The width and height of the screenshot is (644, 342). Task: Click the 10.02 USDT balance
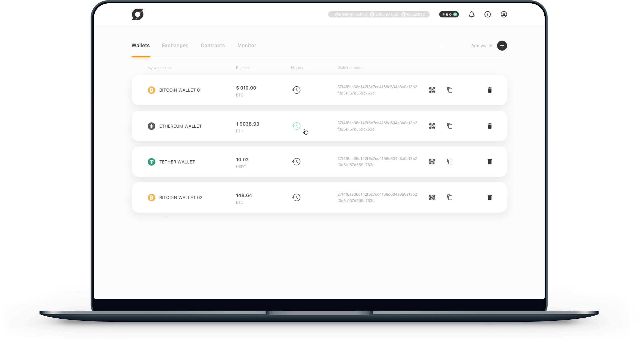click(x=242, y=163)
